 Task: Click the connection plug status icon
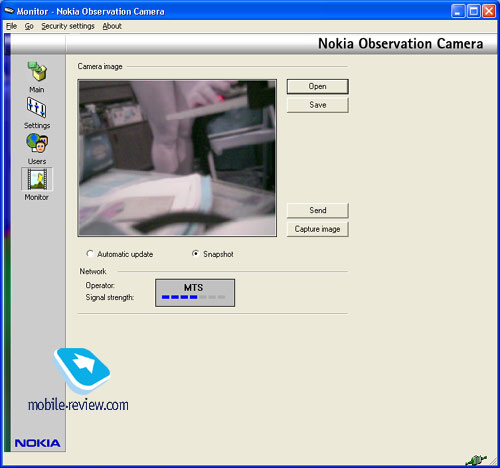click(476, 460)
